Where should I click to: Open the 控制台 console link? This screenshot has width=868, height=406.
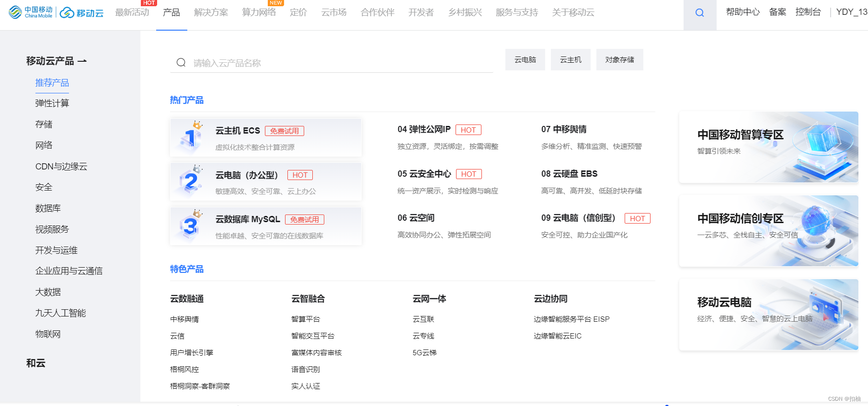808,12
